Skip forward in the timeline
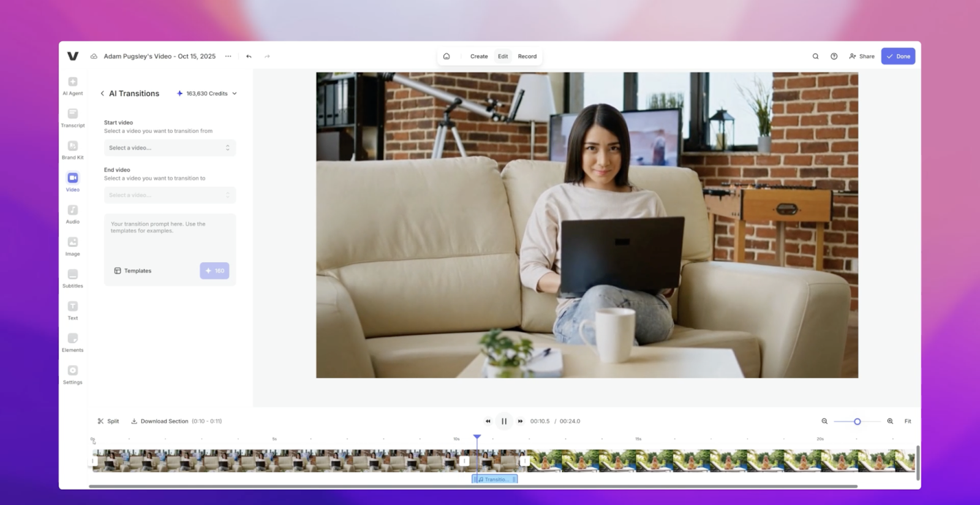Viewport: 980px width, 505px height. (x=520, y=421)
